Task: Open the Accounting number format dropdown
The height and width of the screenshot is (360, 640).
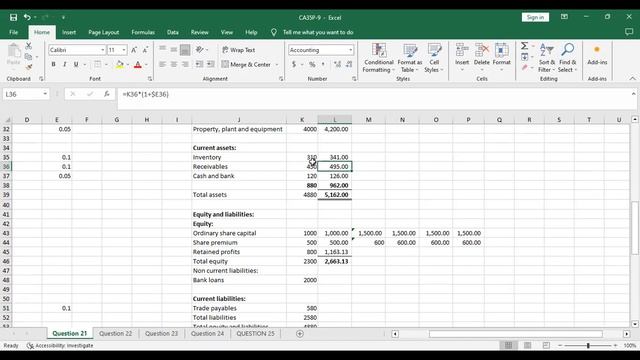Action: click(350, 50)
